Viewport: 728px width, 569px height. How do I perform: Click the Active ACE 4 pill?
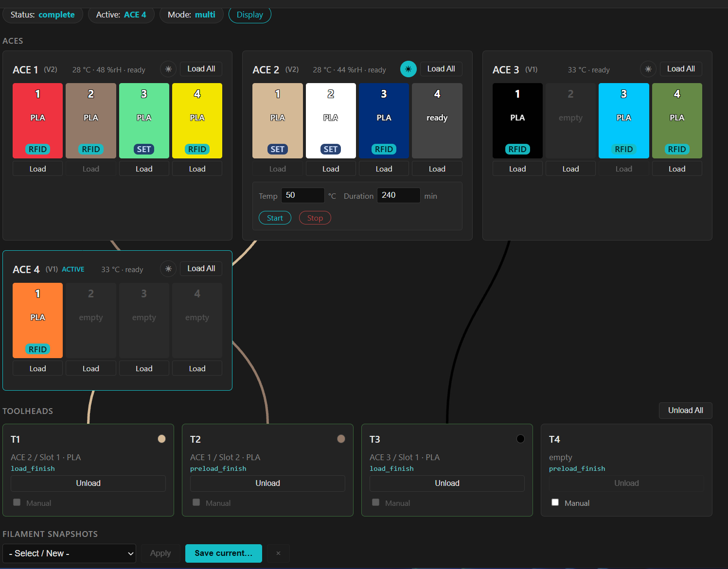[x=121, y=15]
